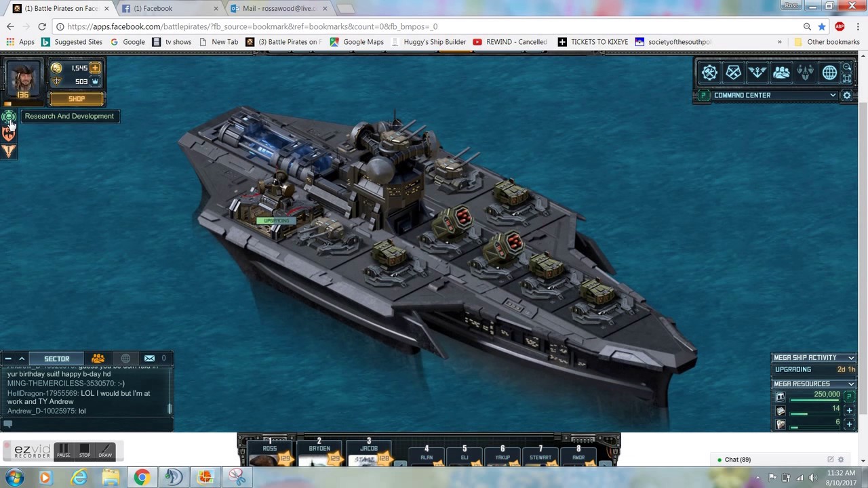Minimize the chat panel
868x488 pixels.
click(x=8, y=359)
